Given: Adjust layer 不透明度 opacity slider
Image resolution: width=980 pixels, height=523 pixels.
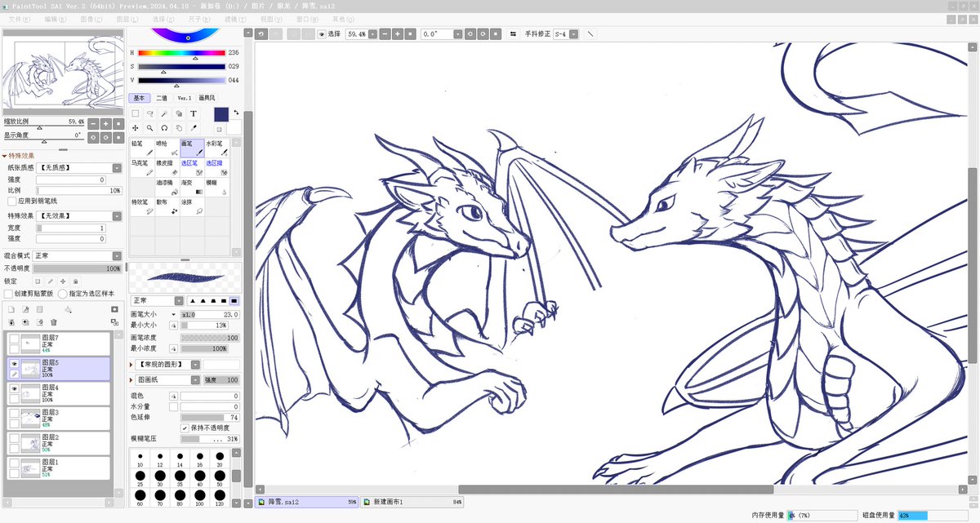Looking at the screenshot, I should [x=78, y=268].
